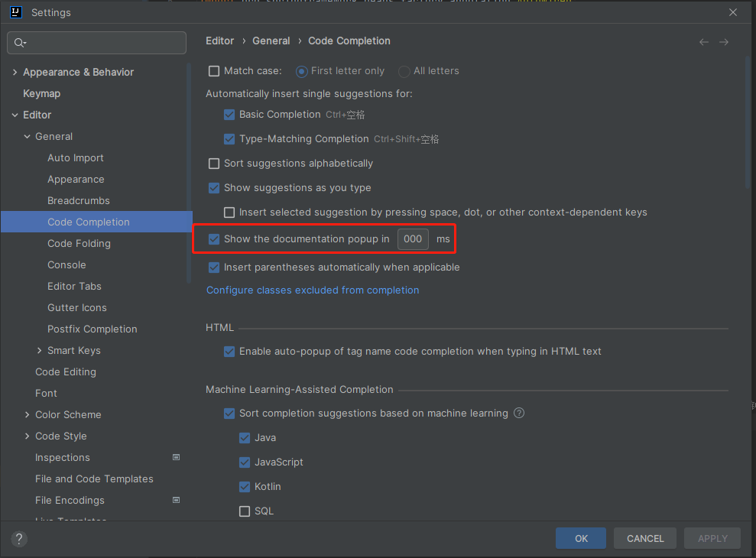This screenshot has width=756, height=558.
Task: Click the help question mark icon
Action: tap(19, 539)
